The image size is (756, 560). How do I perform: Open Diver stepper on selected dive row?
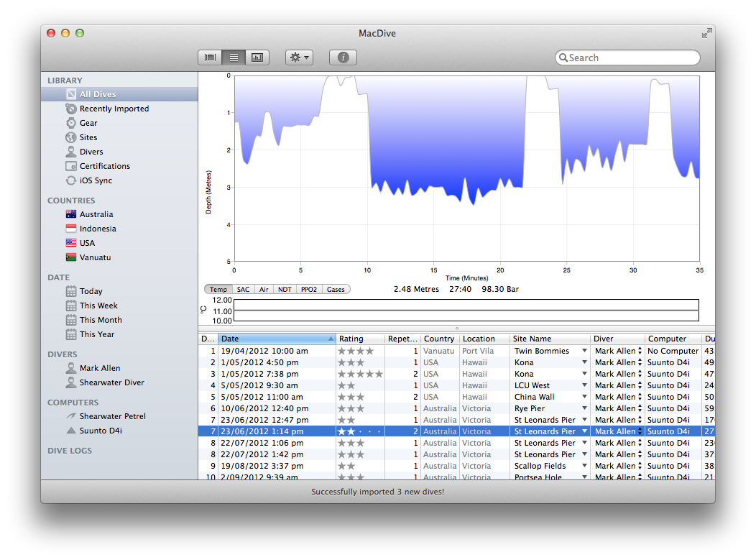click(640, 431)
